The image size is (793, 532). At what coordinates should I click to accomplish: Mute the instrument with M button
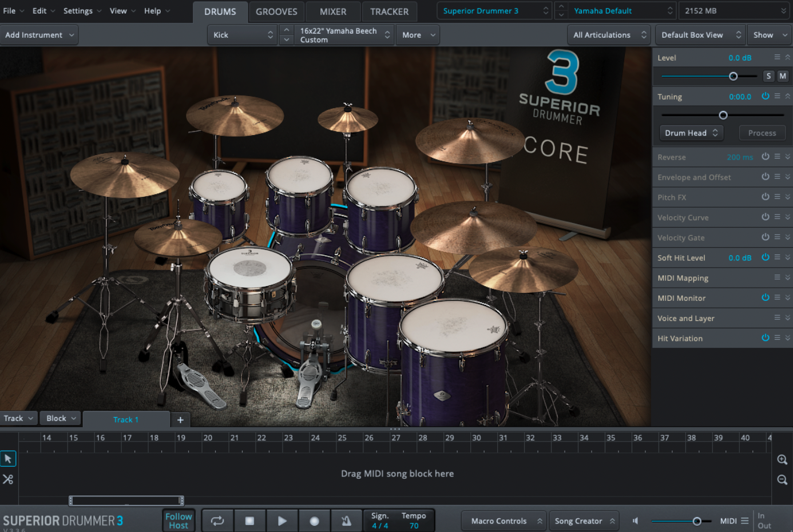pyautogui.click(x=782, y=76)
